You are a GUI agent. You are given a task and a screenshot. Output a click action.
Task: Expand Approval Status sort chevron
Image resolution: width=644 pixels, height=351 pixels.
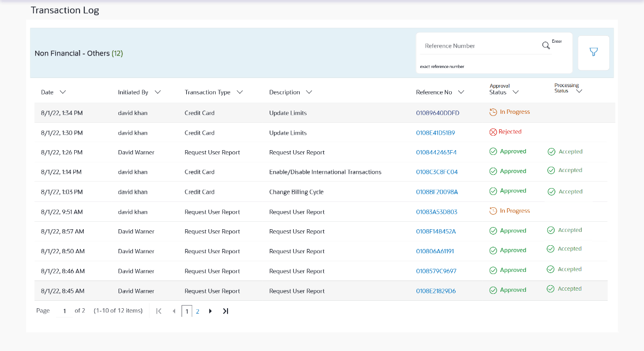click(515, 92)
